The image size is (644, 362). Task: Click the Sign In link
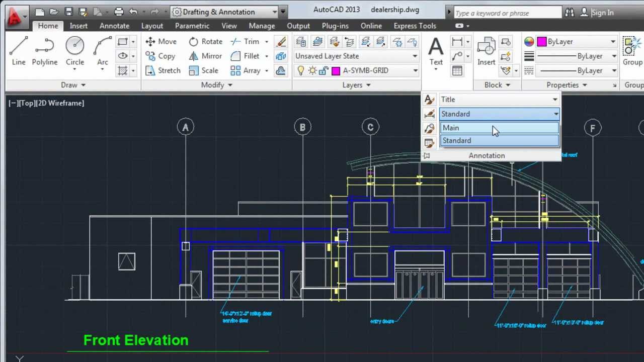pyautogui.click(x=602, y=13)
